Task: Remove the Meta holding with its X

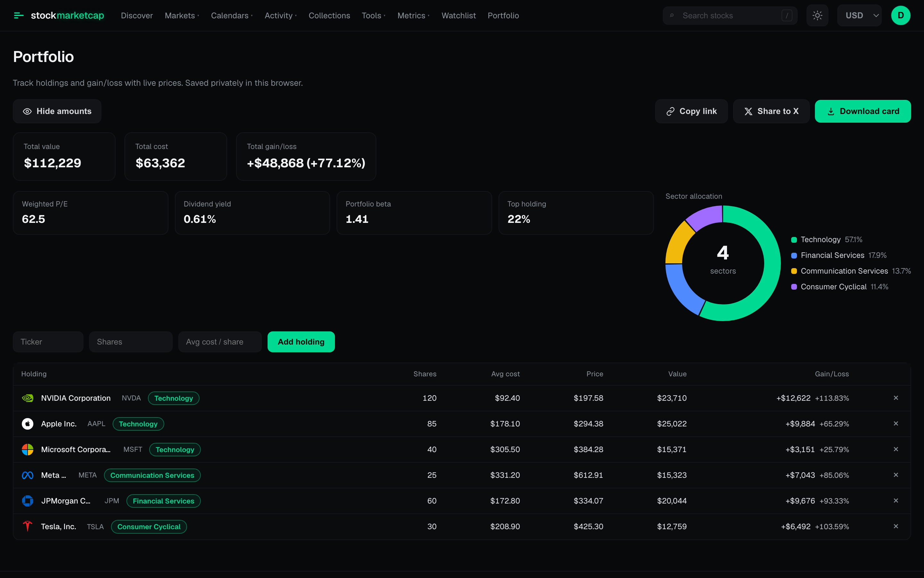Action: coord(896,475)
